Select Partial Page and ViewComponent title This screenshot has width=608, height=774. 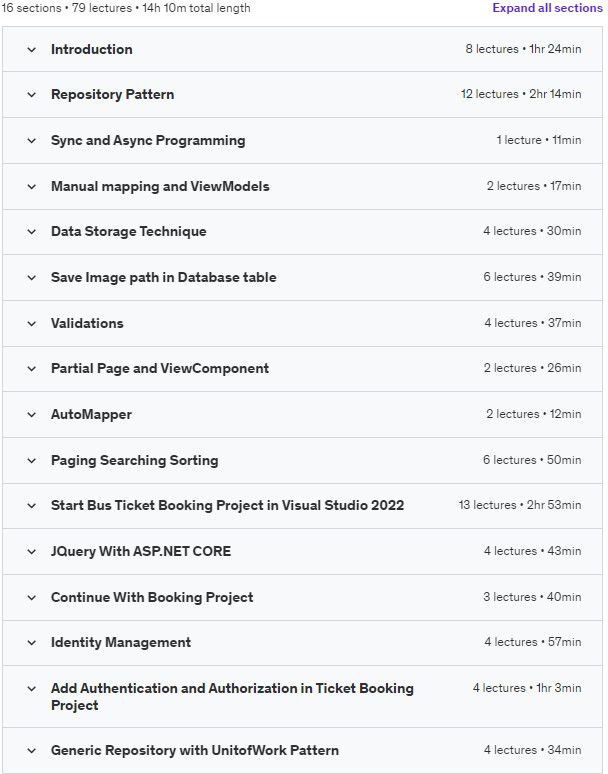(160, 369)
